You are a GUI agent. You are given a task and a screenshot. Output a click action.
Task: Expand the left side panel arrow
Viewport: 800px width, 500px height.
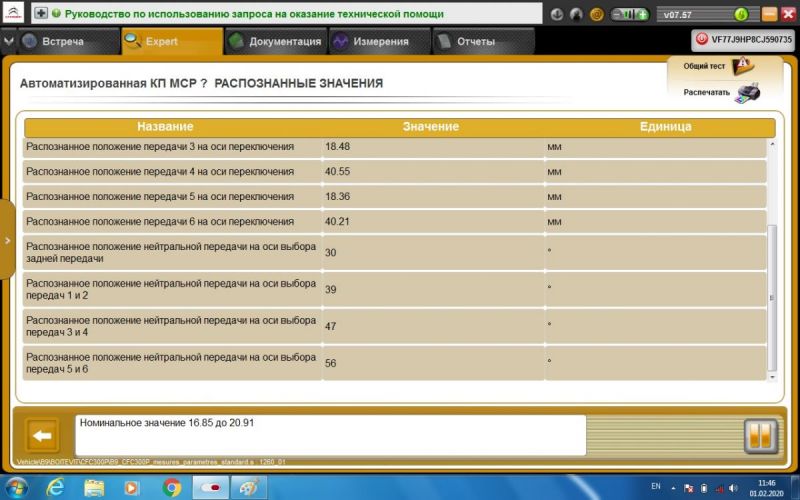(x=7, y=240)
